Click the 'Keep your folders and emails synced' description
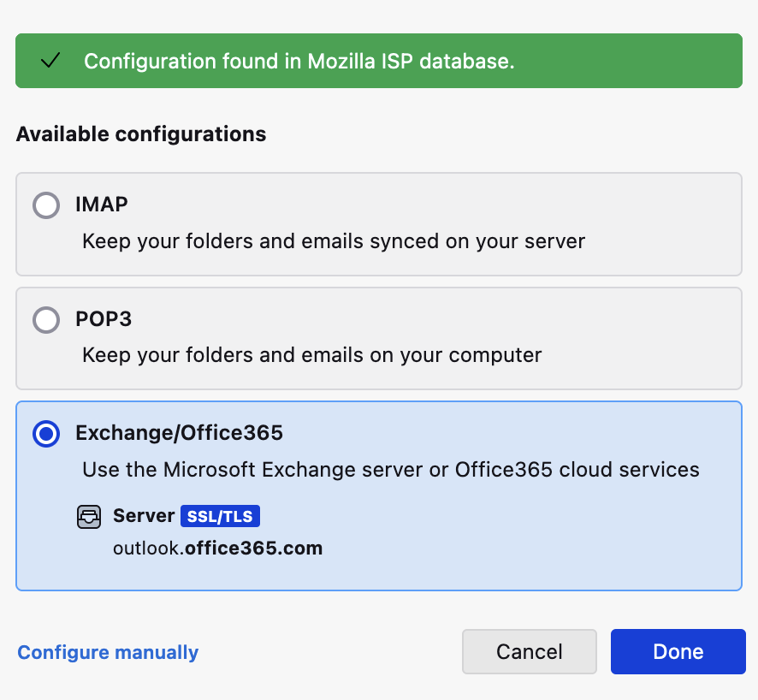Screen dimensions: 758x700 pyautogui.click(x=334, y=241)
